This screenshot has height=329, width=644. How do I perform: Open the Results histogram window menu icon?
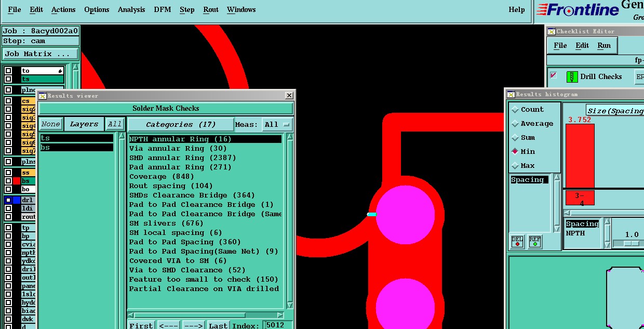click(511, 95)
